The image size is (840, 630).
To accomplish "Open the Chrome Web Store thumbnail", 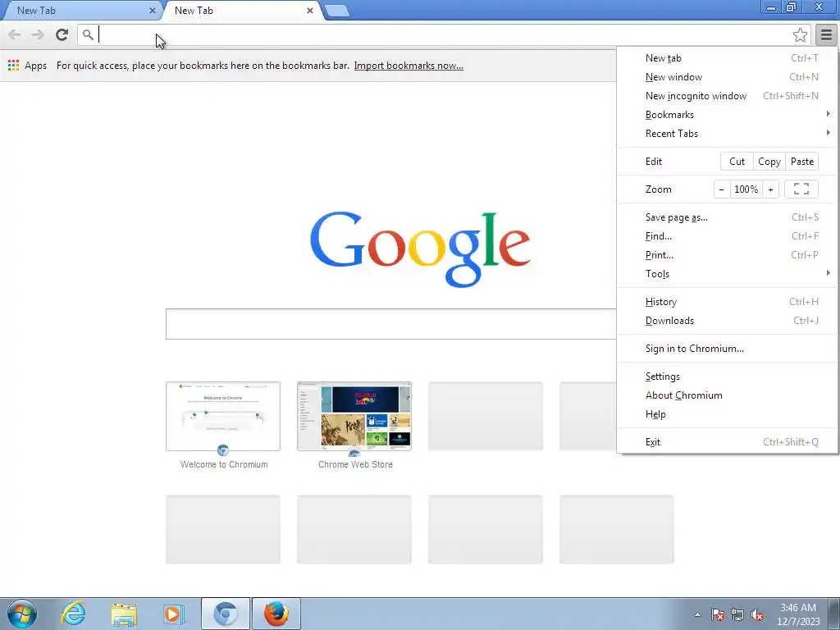I will tap(354, 416).
